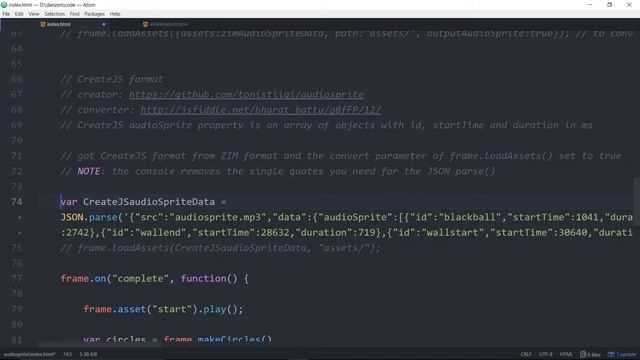Click the 1 update package icon
This screenshot has height=360, width=640.
622,354
